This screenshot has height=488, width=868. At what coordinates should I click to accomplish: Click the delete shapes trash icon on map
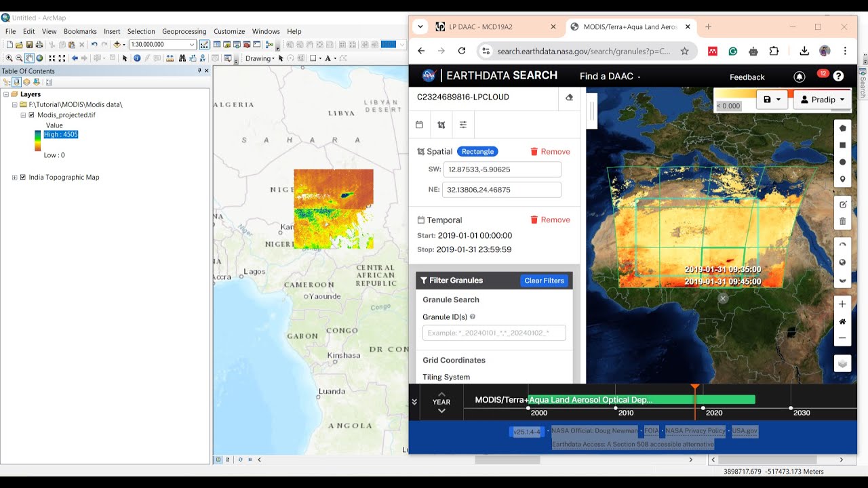click(x=843, y=221)
